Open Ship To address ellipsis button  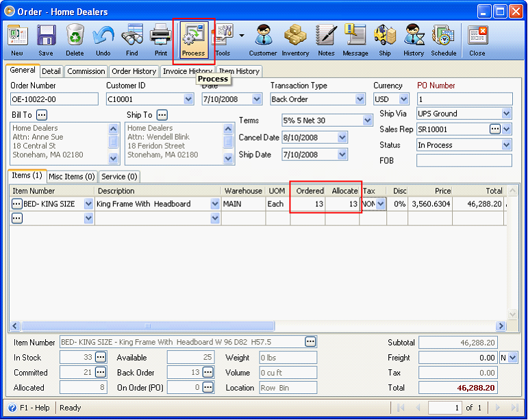[162, 115]
